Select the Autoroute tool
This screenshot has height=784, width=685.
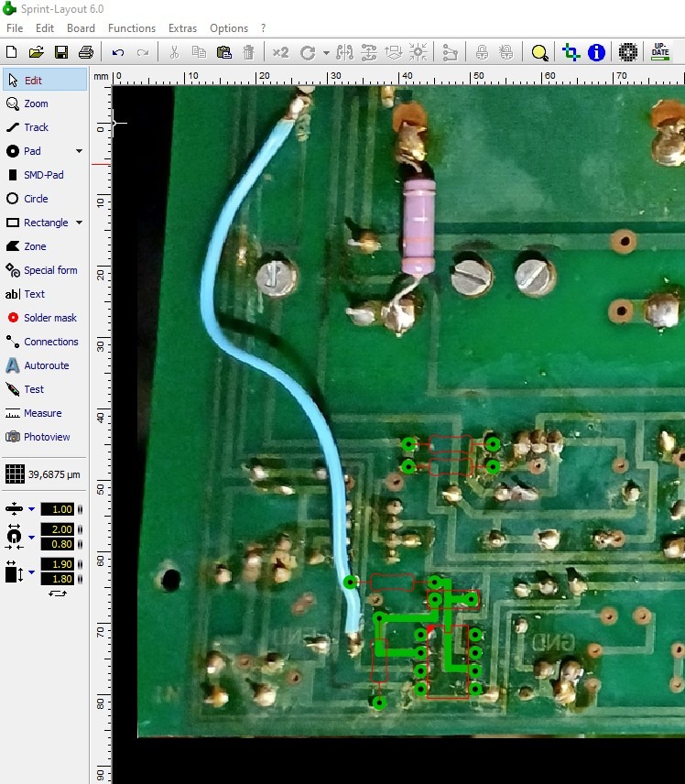[45, 365]
